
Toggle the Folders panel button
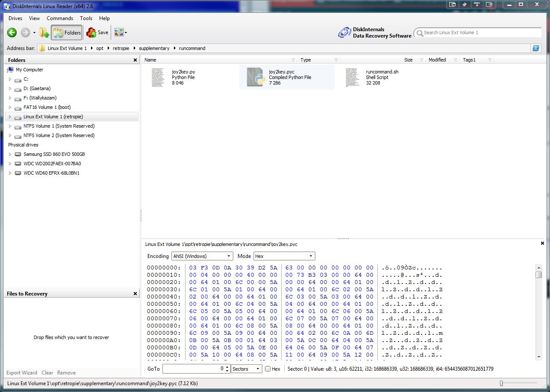(x=67, y=32)
